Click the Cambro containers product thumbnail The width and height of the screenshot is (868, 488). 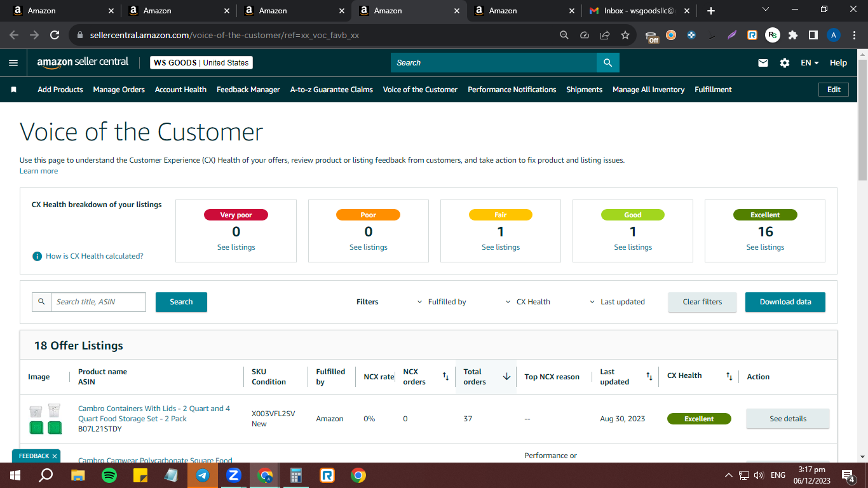coord(45,419)
